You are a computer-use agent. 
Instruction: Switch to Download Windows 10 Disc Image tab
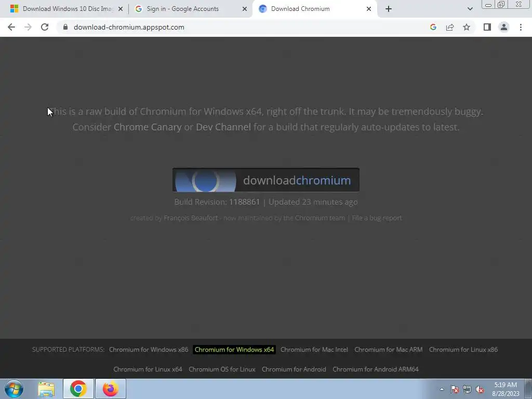pyautogui.click(x=63, y=9)
